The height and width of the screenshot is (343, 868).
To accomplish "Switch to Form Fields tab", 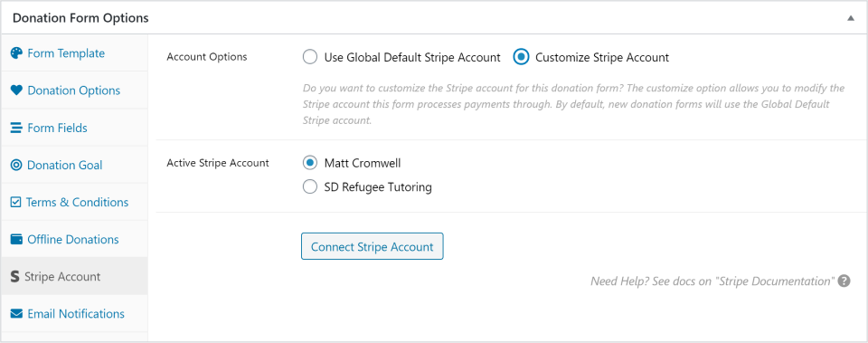I will click(x=74, y=128).
